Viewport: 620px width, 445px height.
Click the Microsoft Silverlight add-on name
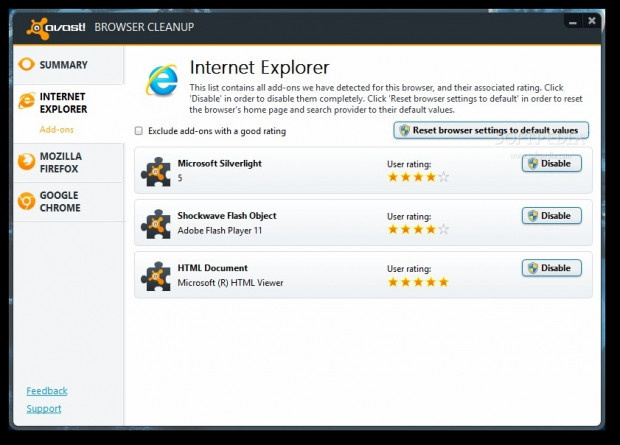[219, 163]
